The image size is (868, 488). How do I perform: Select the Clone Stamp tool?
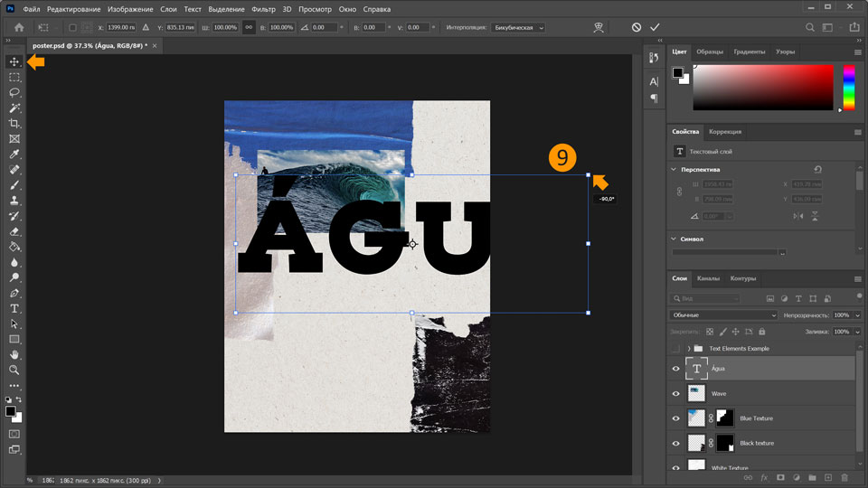pos(14,201)
